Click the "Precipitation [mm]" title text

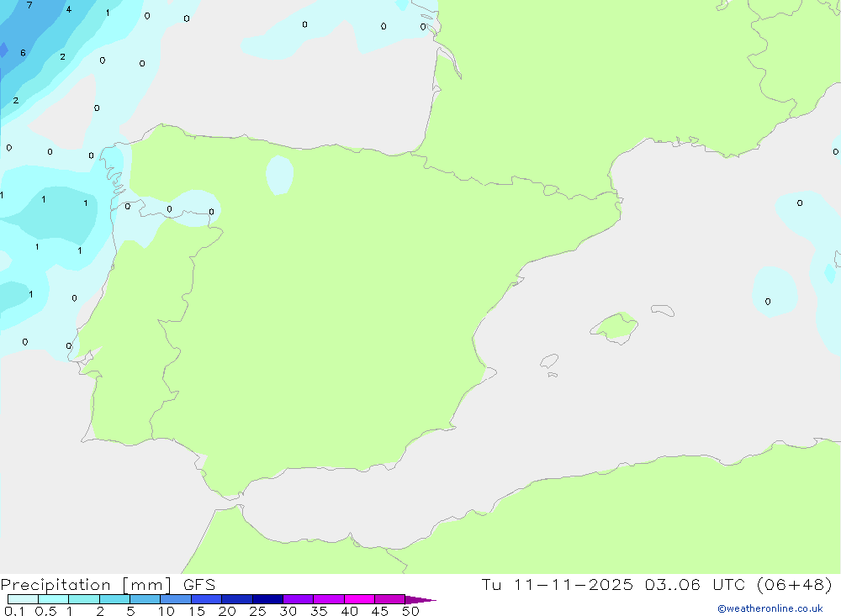(x=86, y=585)
